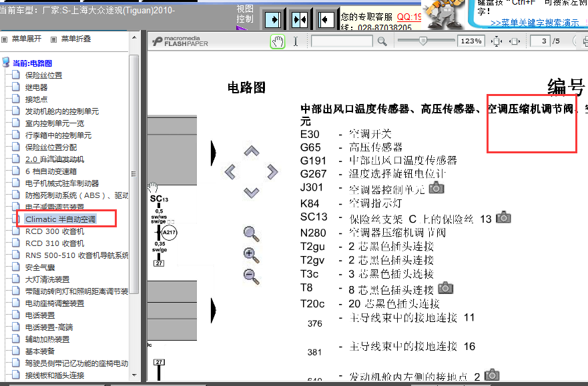588x386 pixels.
Task: Pan the diagram left with the left chevron
Action: point(230,172)
